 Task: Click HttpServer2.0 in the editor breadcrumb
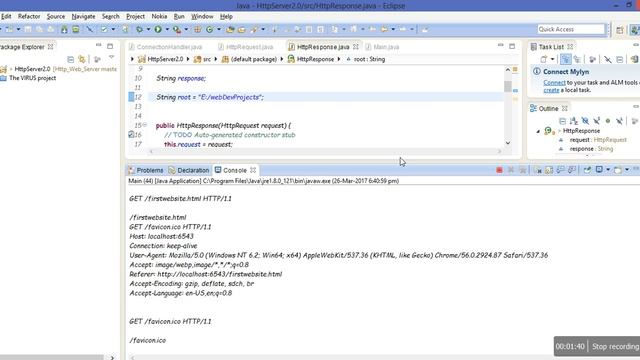coord(161,59)
